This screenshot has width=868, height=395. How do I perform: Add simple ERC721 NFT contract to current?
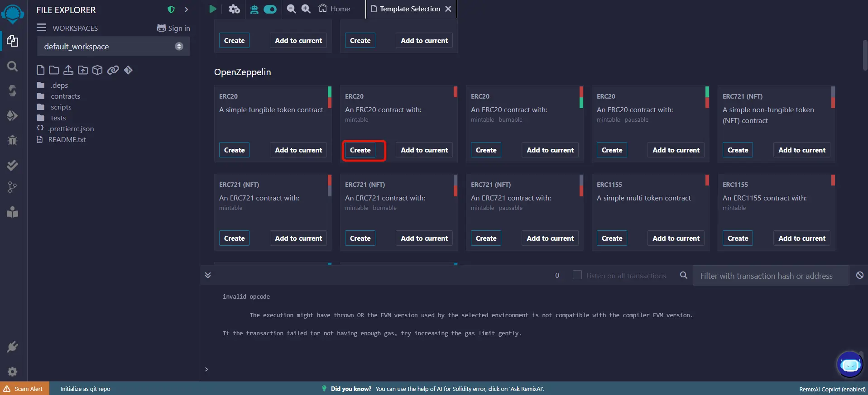tap(802, 150)
